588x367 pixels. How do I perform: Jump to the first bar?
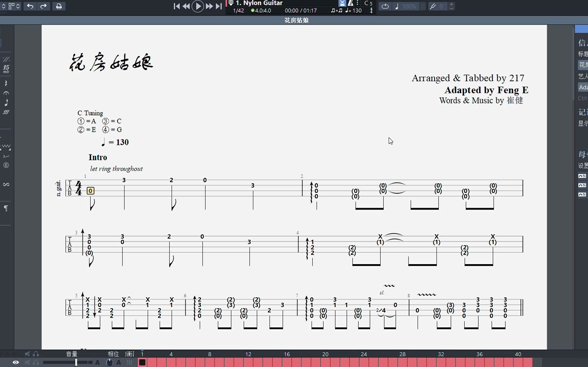click(x=177, y=6)
